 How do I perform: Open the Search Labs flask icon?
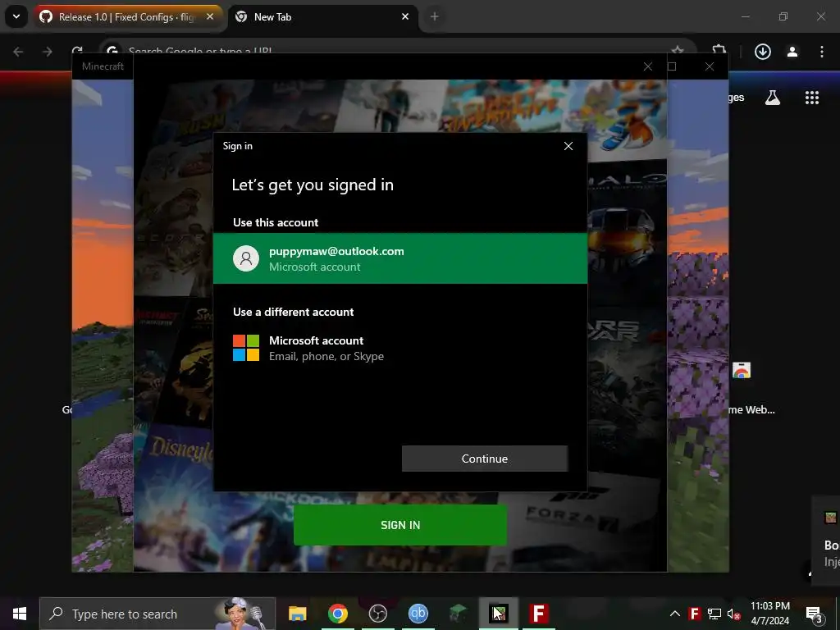[773, 98]
